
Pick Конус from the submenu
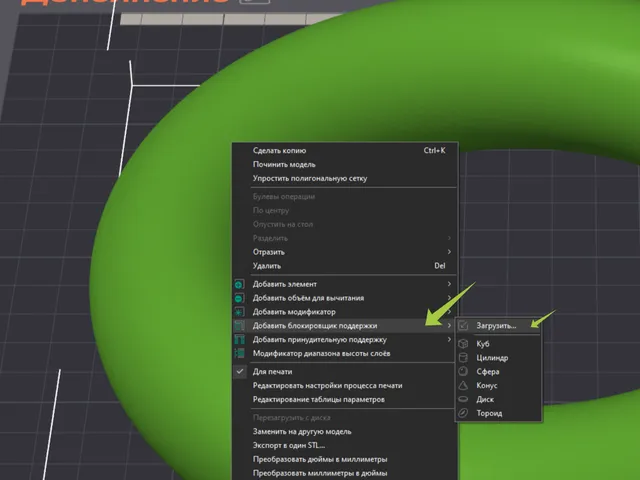[x=498, y=385]
